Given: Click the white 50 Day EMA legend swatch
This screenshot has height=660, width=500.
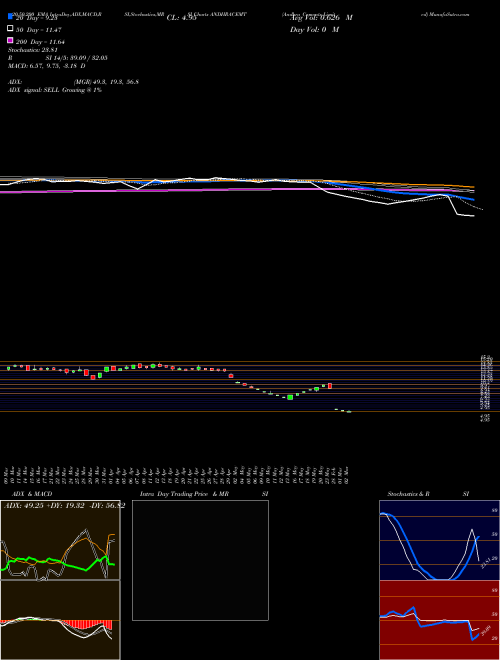Looking at the screenshot, I should pos(10,29).
